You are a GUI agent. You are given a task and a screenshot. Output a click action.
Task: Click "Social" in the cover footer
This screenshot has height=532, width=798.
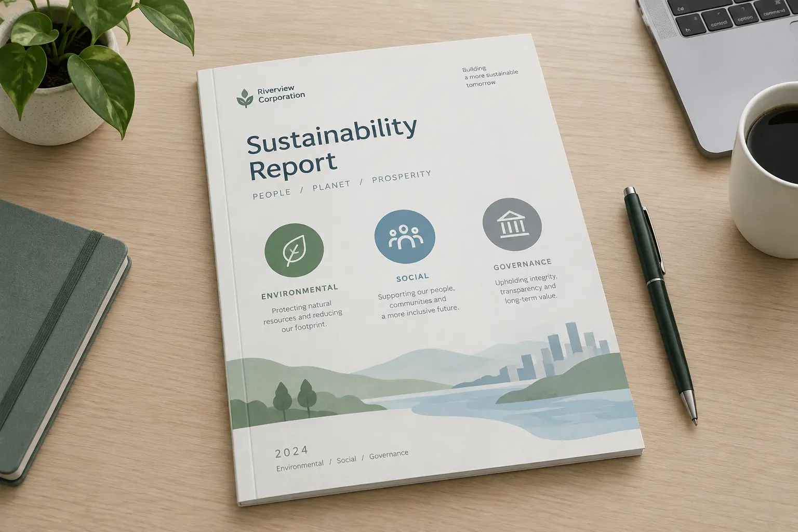(x=347, y=460)
